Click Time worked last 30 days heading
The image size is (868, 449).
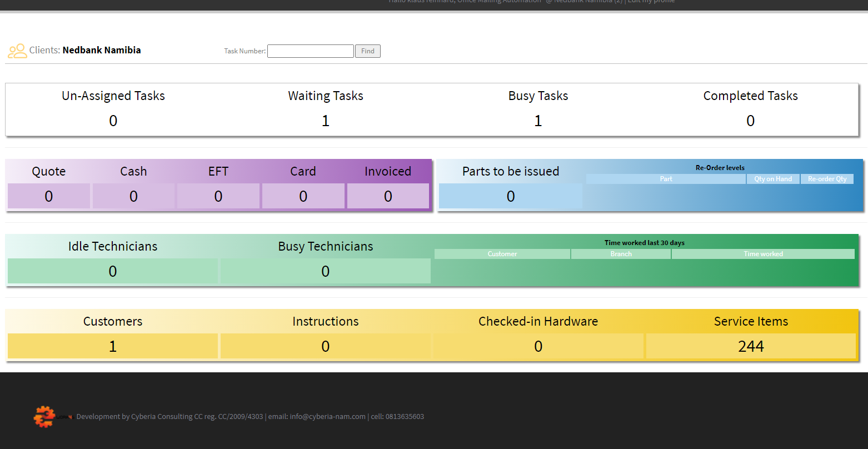point(645,243)
